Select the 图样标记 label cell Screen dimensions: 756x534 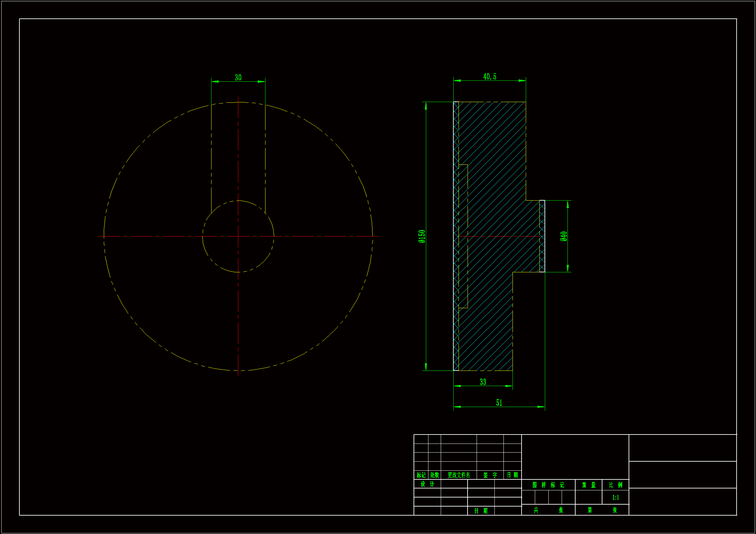coord(548,485)
